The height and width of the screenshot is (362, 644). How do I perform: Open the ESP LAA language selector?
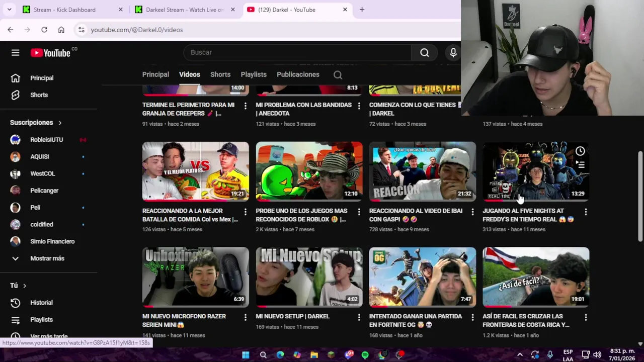pyautogui.click(x=568, y=355)
